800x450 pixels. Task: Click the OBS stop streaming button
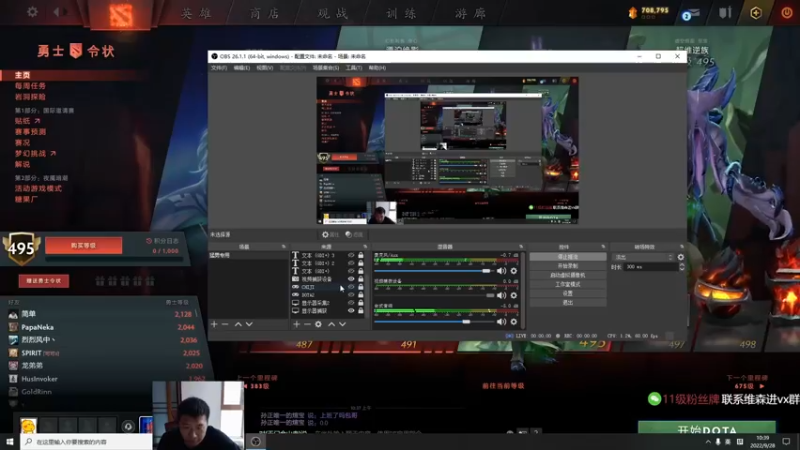pyautogui.click(x=568, y=257)
